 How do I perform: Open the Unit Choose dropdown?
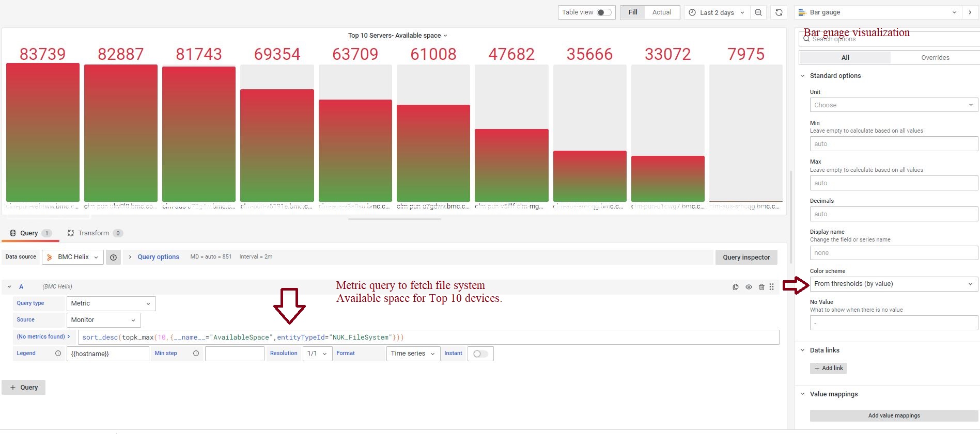(894, 105)
